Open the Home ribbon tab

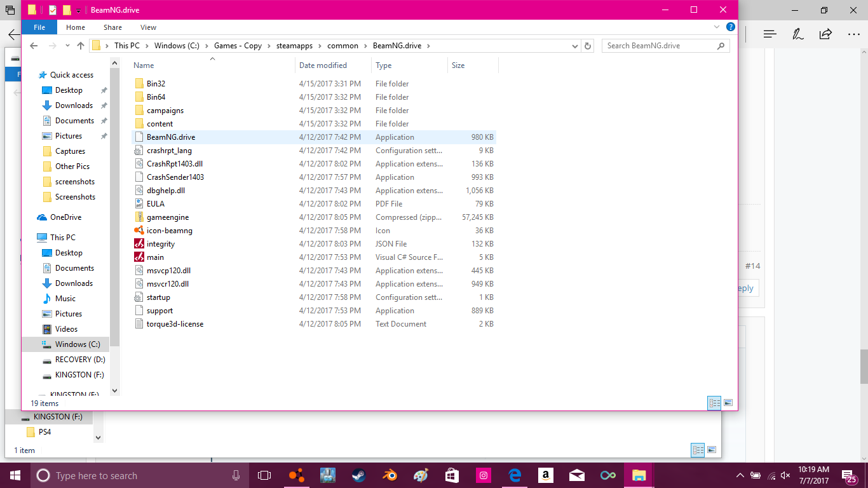(76, 27)
